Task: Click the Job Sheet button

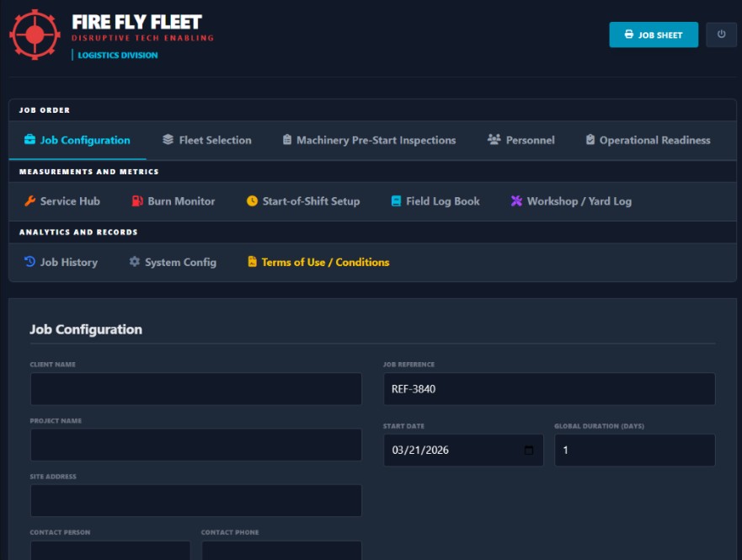Action: click(653, 35)
